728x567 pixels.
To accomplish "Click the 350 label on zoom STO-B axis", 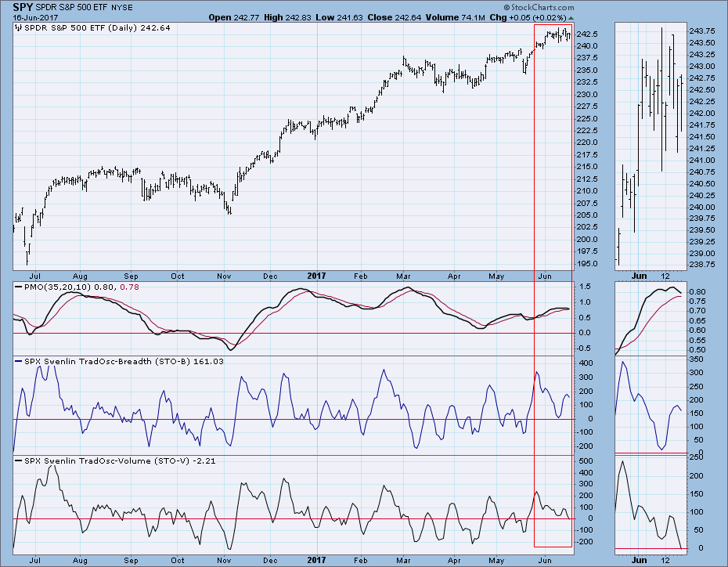I will (697, 359).
